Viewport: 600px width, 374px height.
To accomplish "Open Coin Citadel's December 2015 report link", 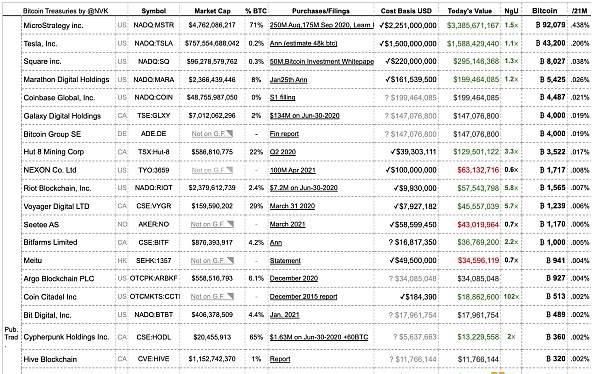I will pyautogui.click(x=303, y=296).
